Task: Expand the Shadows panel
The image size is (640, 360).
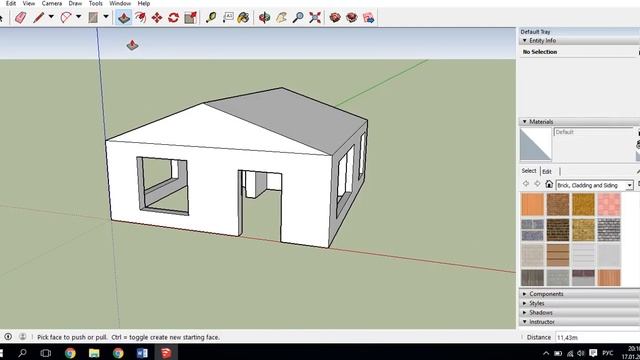Action: pos(524,313)
